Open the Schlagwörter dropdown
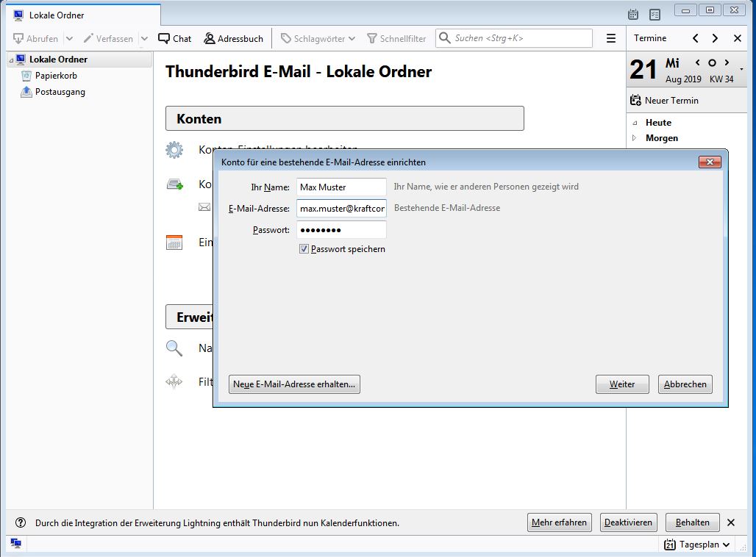 [318, 38]
